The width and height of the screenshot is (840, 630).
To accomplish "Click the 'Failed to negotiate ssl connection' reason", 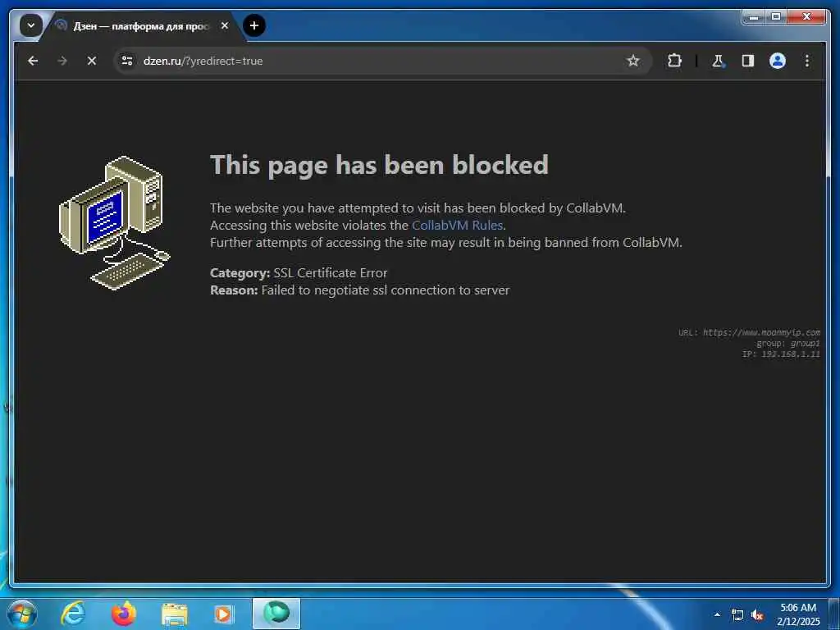I will tap(386, 290).
